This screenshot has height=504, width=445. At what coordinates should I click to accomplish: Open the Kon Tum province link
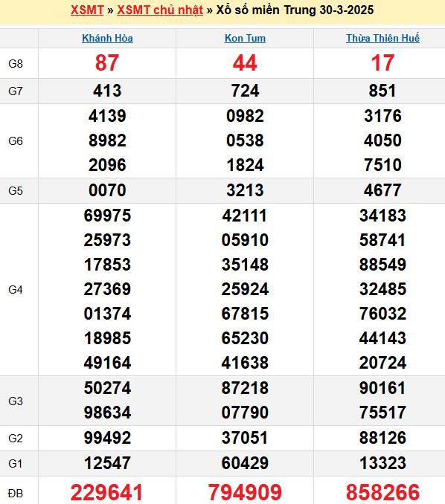(x=245, y=38)
